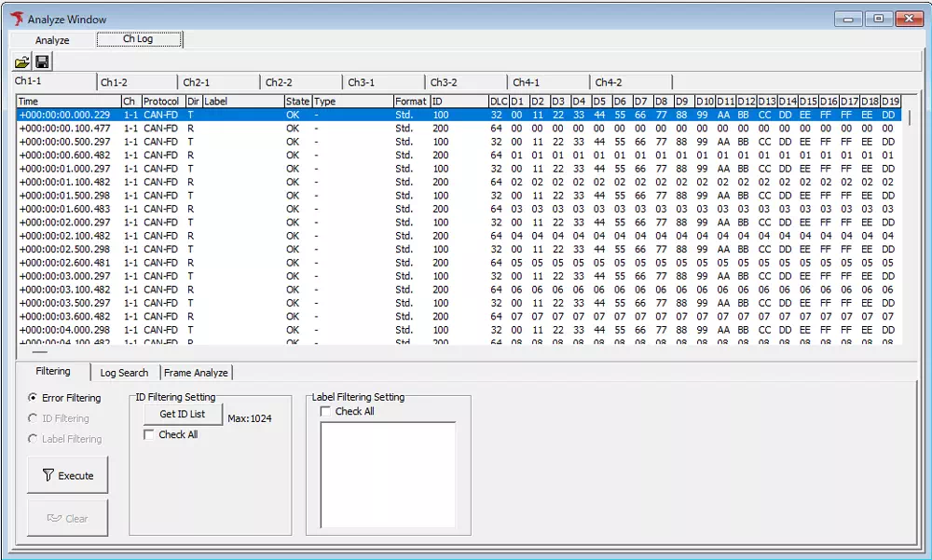Switch to the Log Search tab

(124, 372)
